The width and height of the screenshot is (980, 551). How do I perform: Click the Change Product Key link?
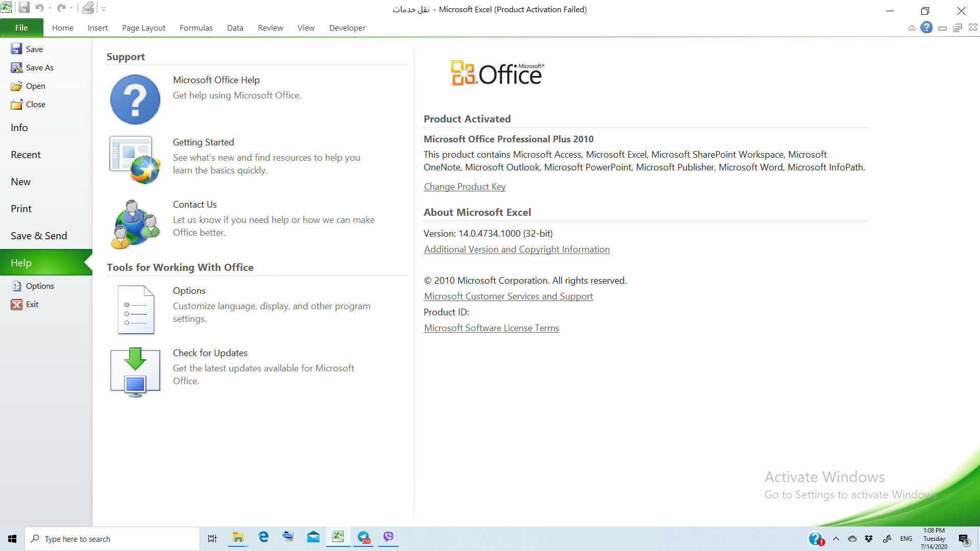pos(465,186)
